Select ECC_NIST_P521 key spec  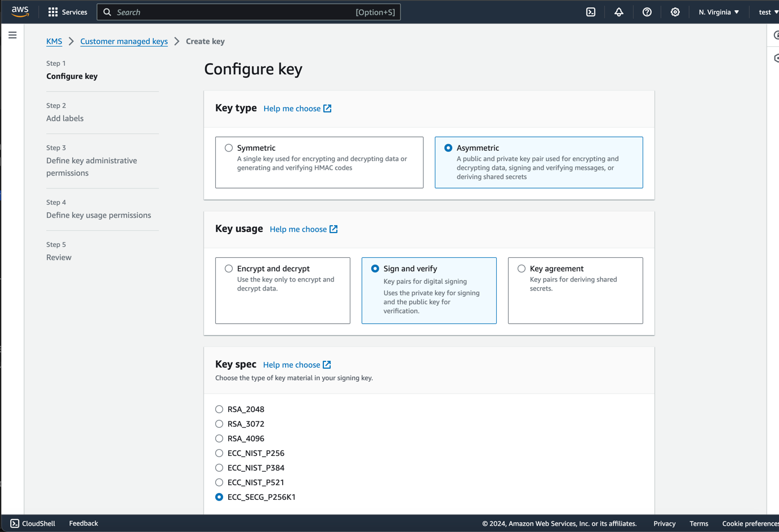coord(219,482)
